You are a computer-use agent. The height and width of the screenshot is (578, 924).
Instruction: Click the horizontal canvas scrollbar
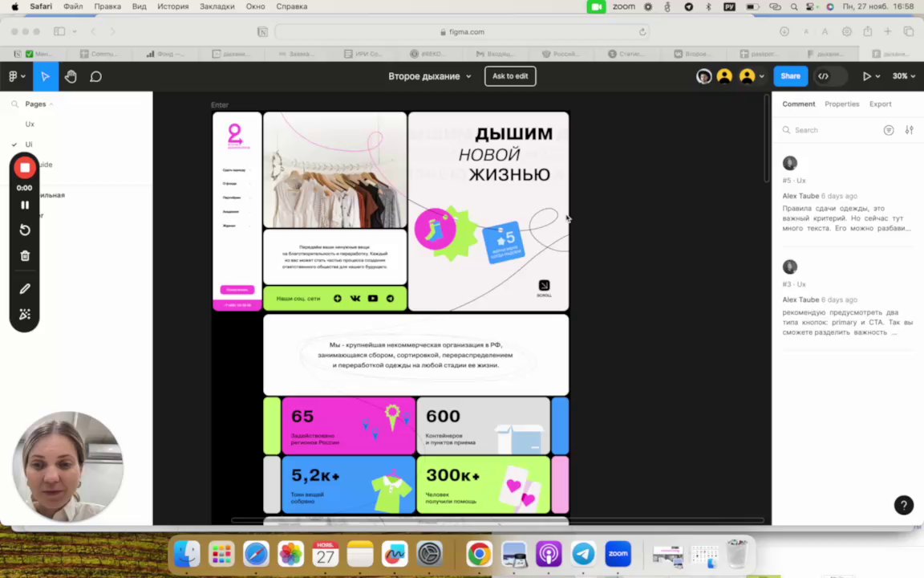click(x=498, y=520)
